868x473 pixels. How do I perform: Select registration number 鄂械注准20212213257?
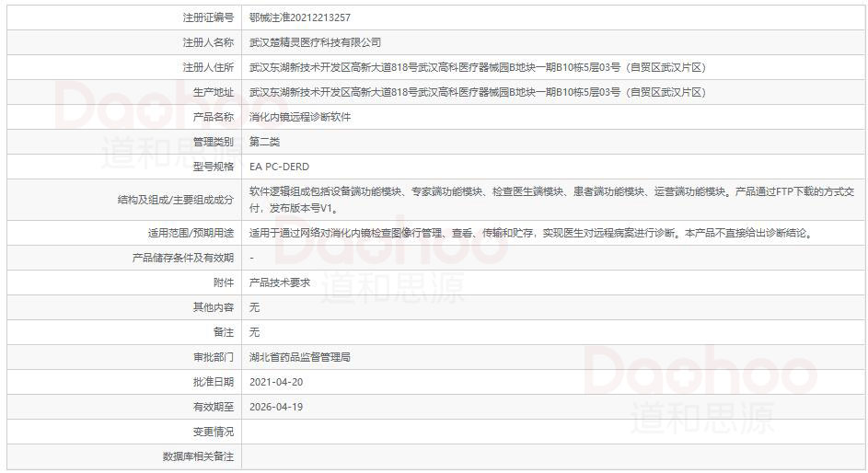coord(299,17)
